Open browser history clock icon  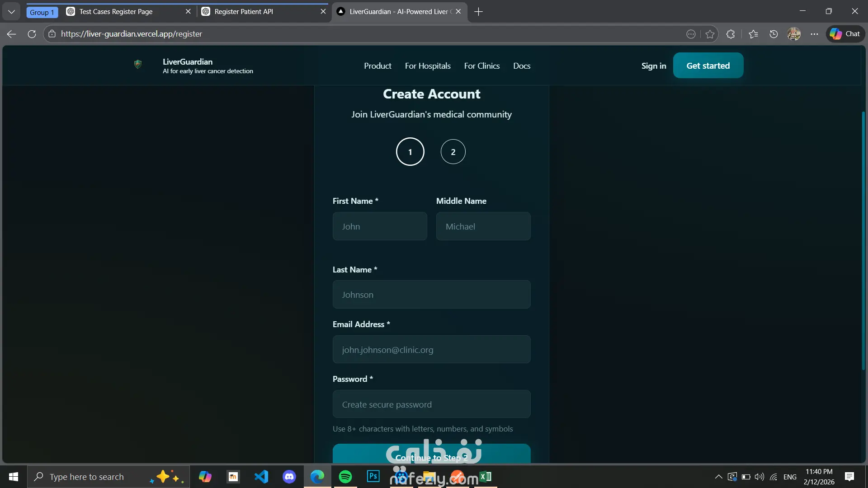pyautogui.click(x=774, y=34)
